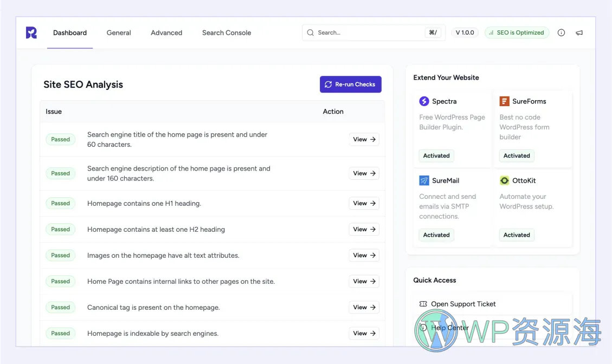The height and width of the screenshot is (364, 612).
Task: View the homepage indexable check details
Action: click(364, 333)
